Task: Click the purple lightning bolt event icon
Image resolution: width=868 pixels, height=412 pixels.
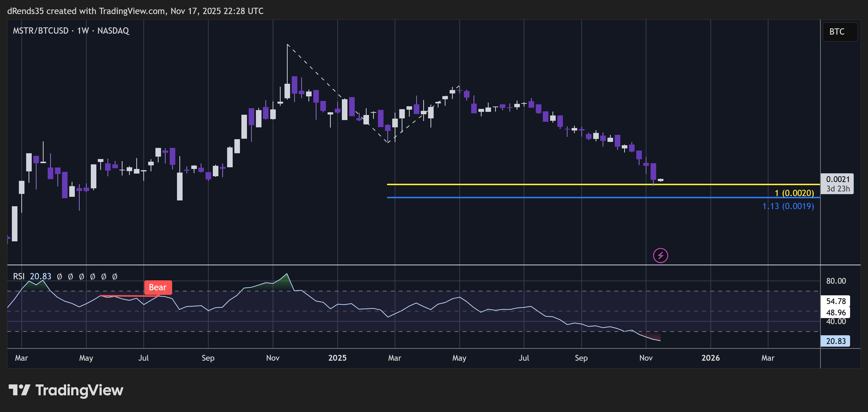Action: [661, 255]
